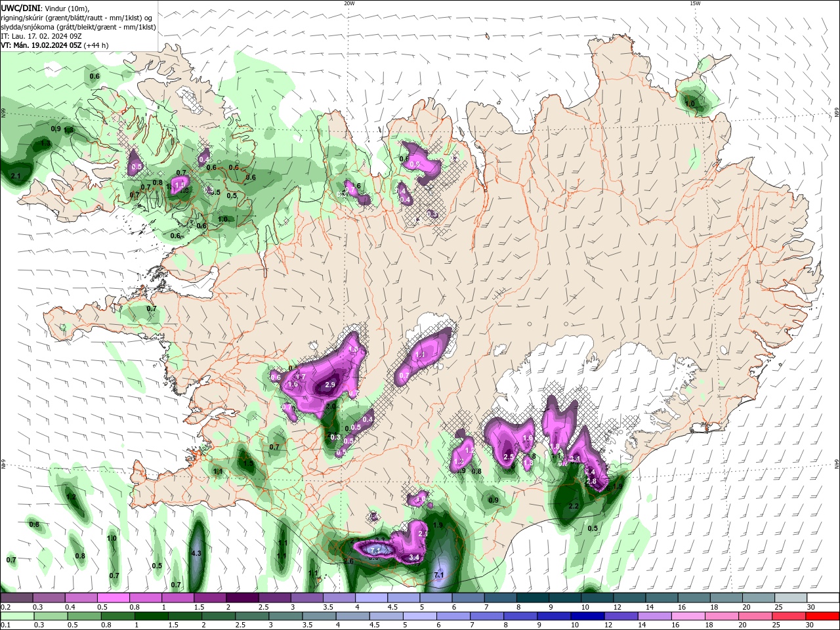Click the 3.4 value on the map

coord(414,557)
